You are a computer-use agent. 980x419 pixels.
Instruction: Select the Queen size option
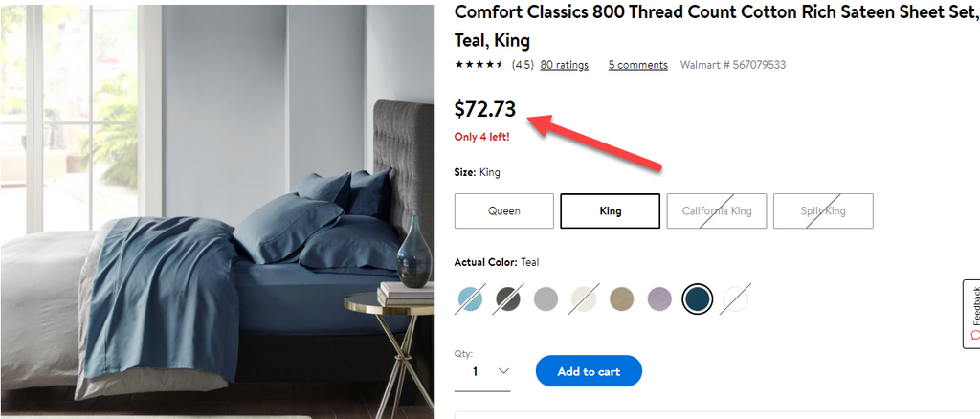coord(503,211)
